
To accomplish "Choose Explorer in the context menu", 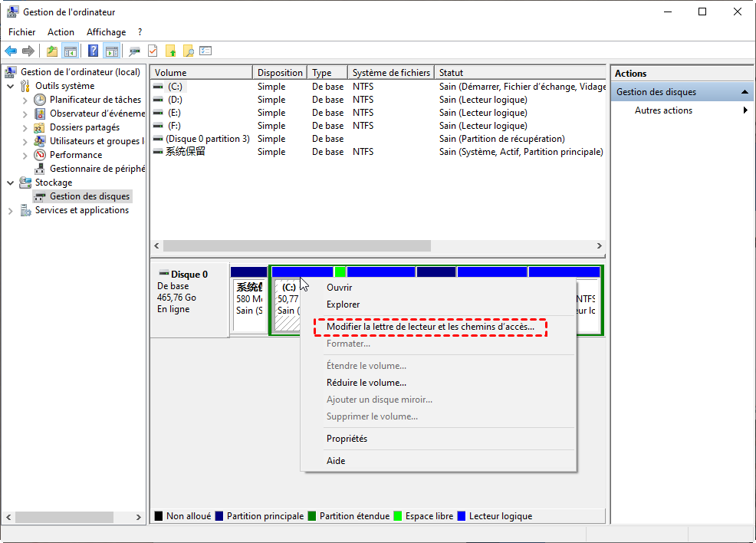I will [439, 304].
